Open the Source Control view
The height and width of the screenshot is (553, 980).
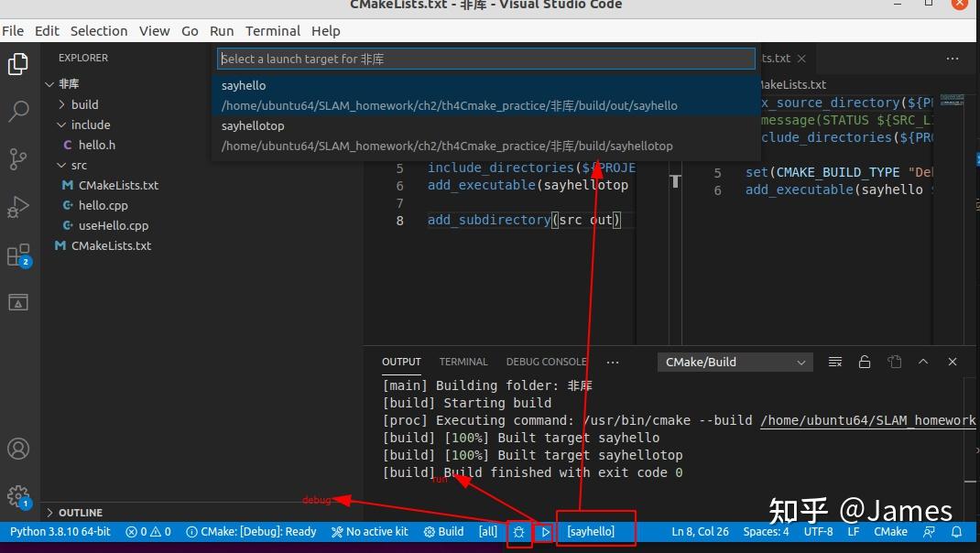click(x=18, y=158)
